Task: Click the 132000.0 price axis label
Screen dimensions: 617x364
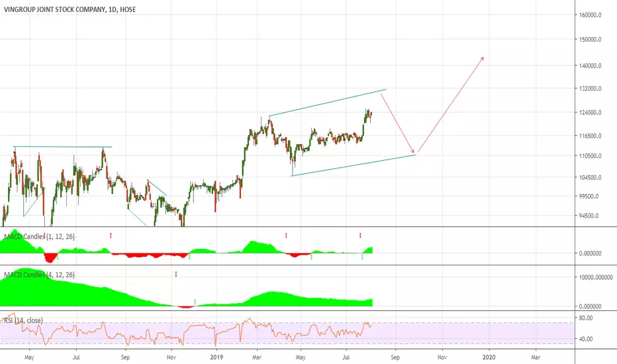Action: click(x=590, y=89)
